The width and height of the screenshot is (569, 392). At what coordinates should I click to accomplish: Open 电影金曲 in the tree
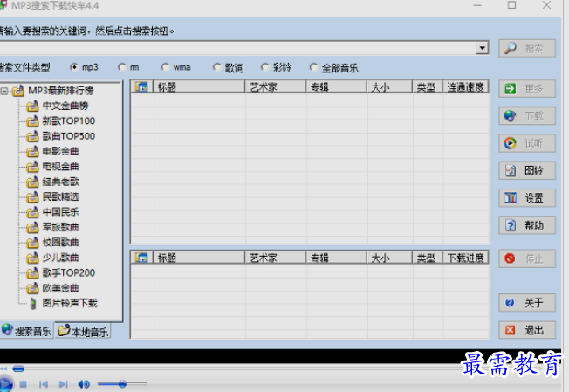[x=60, y=151]
